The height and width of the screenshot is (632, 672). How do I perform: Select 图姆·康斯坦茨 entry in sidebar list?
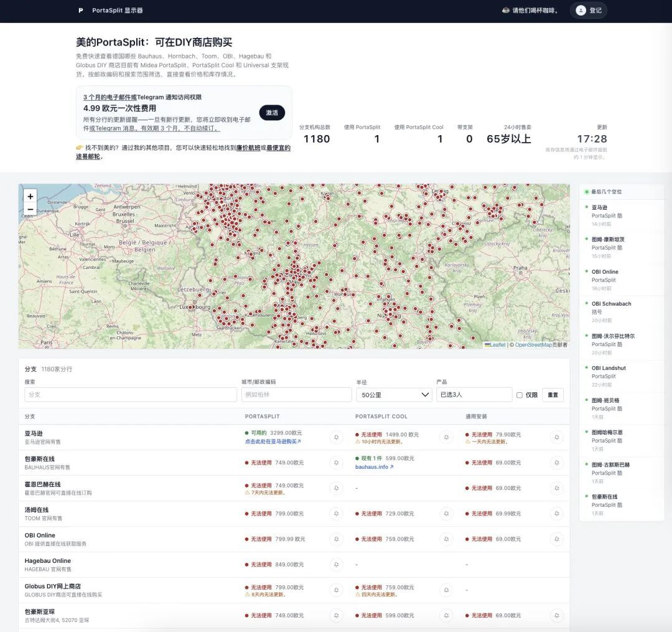[x=622, y=248]
